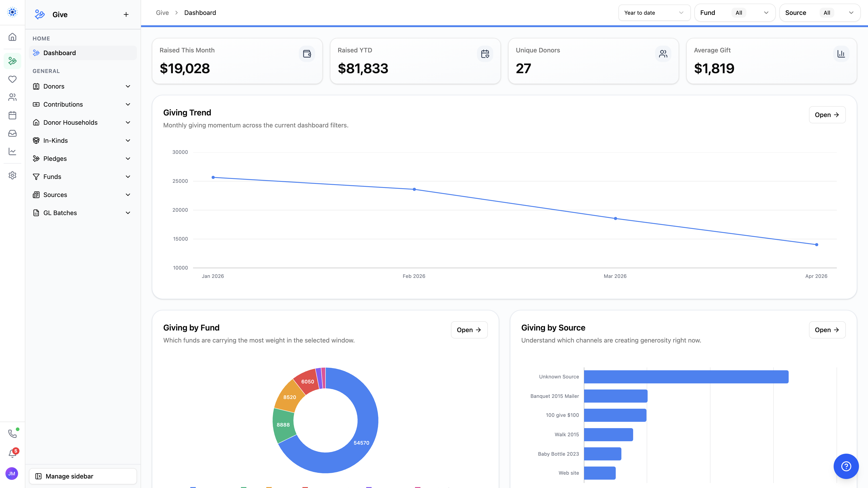
Task: Open Settings via the gear icon
Action: point(12,176)
